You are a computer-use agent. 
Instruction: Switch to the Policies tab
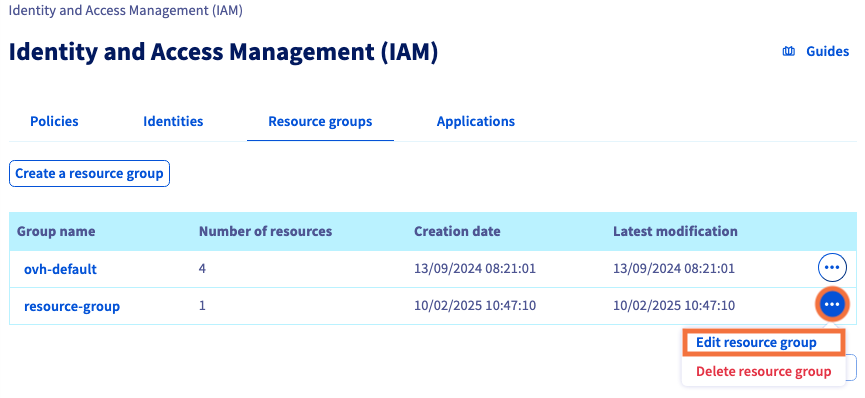pyautogui.click(x=54, y=121)
